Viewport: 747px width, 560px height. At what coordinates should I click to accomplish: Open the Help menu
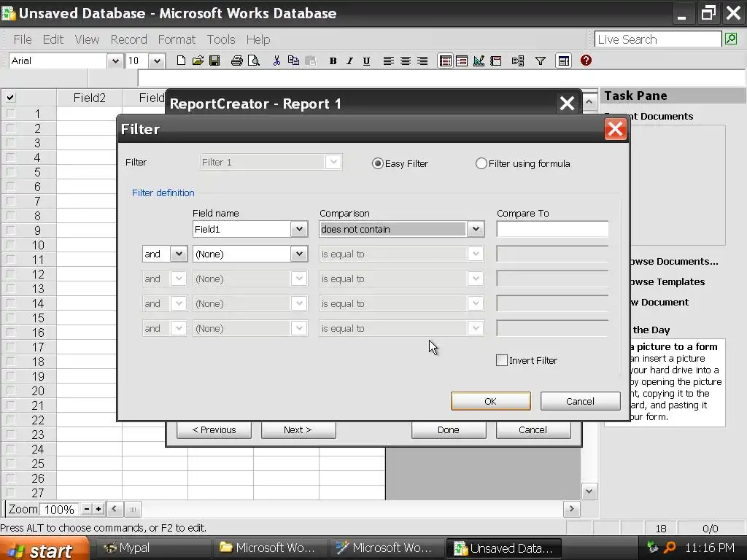[x=258, y=39]
